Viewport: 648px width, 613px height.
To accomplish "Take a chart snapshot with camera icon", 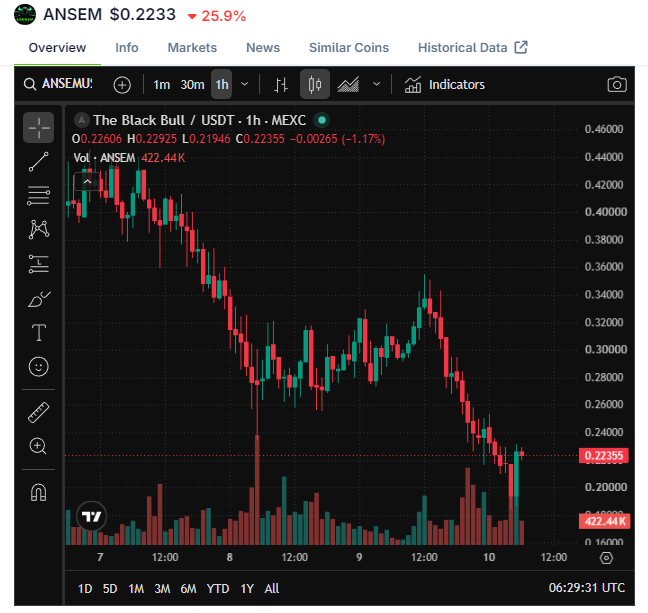I will 617,85.
